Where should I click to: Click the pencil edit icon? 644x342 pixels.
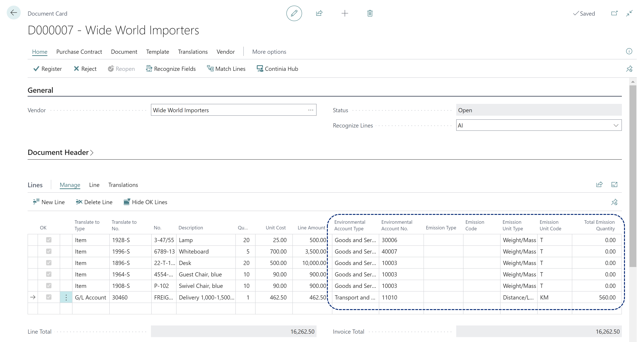point(294,13)
